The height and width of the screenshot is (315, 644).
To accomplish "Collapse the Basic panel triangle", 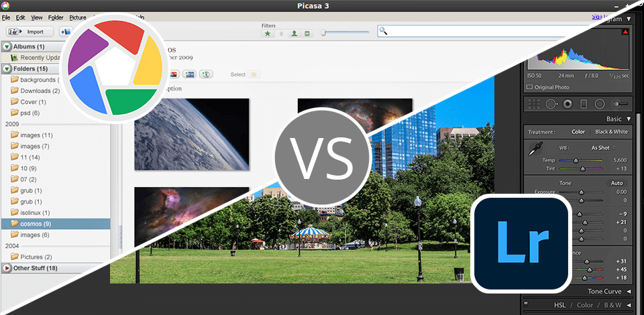I will [629, 119].
